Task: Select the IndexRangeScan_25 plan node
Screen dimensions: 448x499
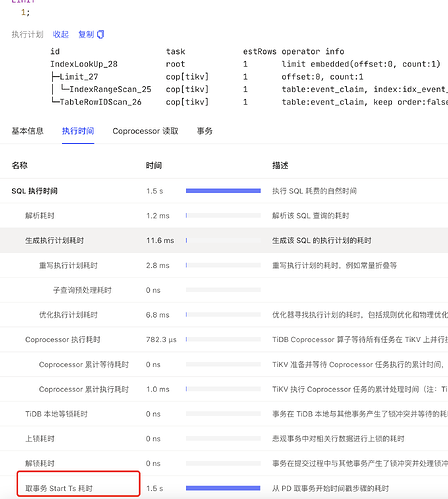Action: click(110, 89)
